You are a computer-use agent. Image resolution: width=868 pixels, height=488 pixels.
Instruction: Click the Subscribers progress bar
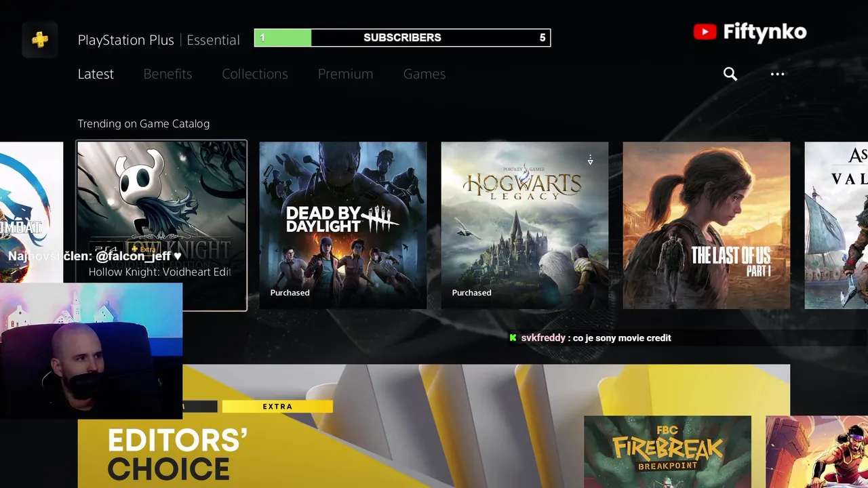coord(402,38)
